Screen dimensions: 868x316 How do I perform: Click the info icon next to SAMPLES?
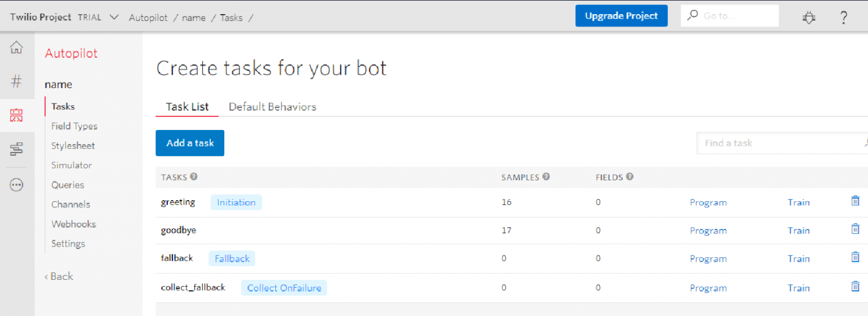click(546, 176)
